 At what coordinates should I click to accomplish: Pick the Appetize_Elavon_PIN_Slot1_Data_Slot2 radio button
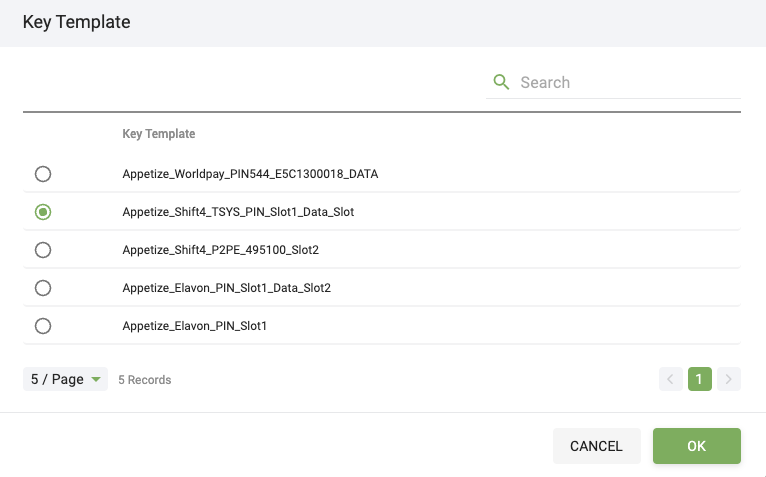click(x=43, y=288)
